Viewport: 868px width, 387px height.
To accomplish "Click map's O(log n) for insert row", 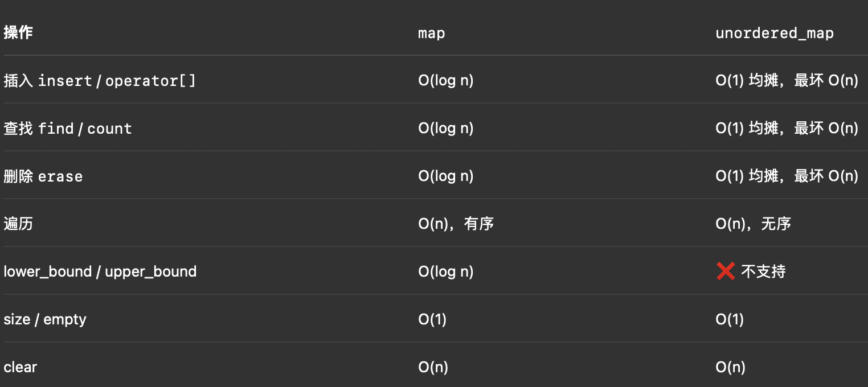I will 446,81.
